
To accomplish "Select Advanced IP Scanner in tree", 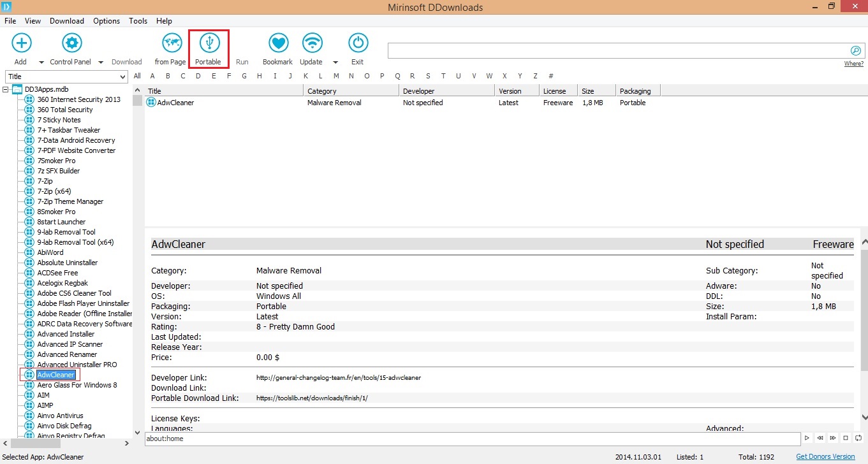I will click(70, 344).
